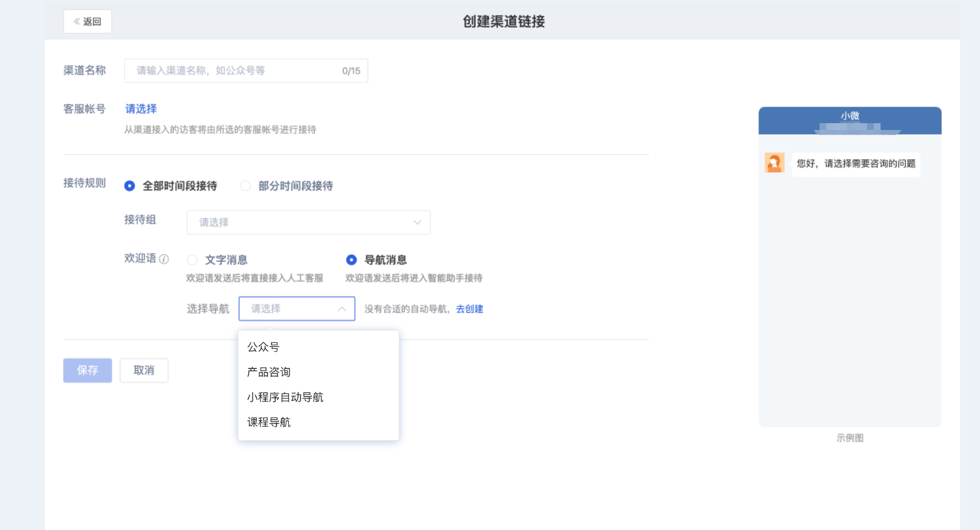Open the 接待组 dropdown
The height and width of the screenshot is (530, 980).
[308, 222]
